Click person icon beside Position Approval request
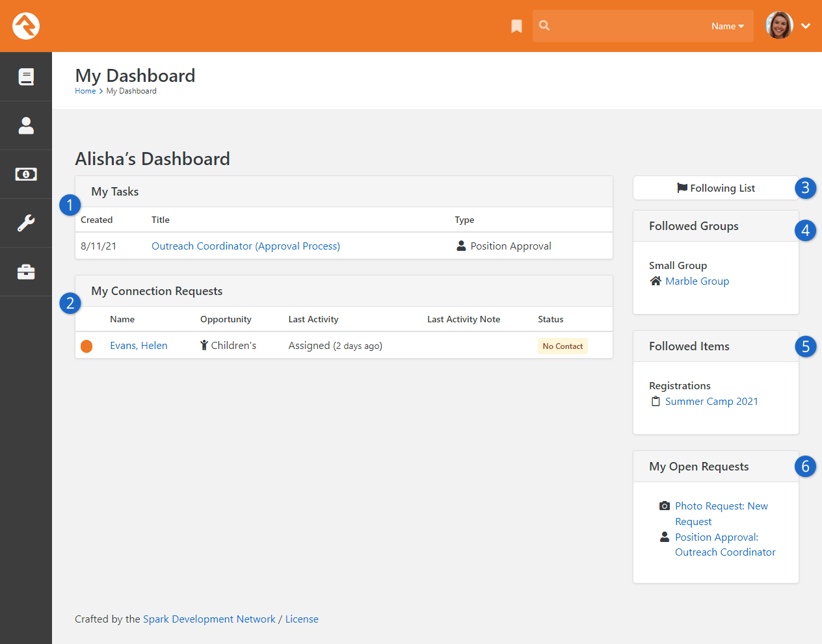Image resolution: width=822 pixels, height=644 pixels. pos(665,537)
